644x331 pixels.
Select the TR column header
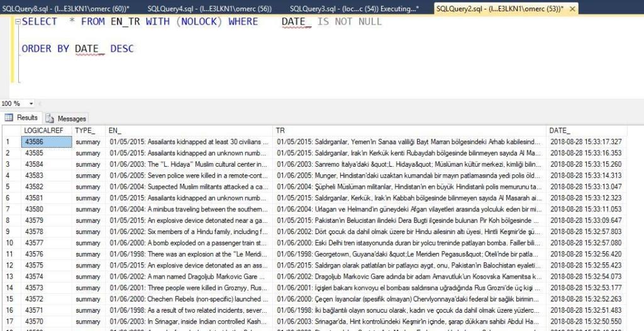[x=409, y=130]
